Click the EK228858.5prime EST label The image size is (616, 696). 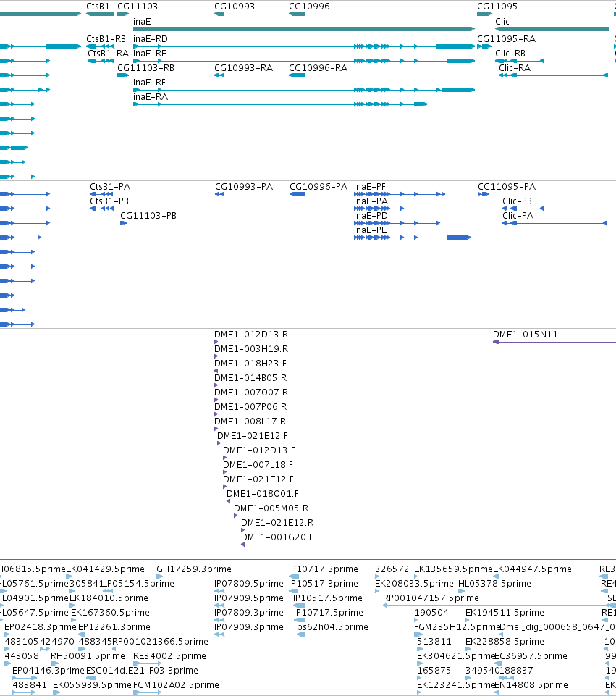(505, 642)
